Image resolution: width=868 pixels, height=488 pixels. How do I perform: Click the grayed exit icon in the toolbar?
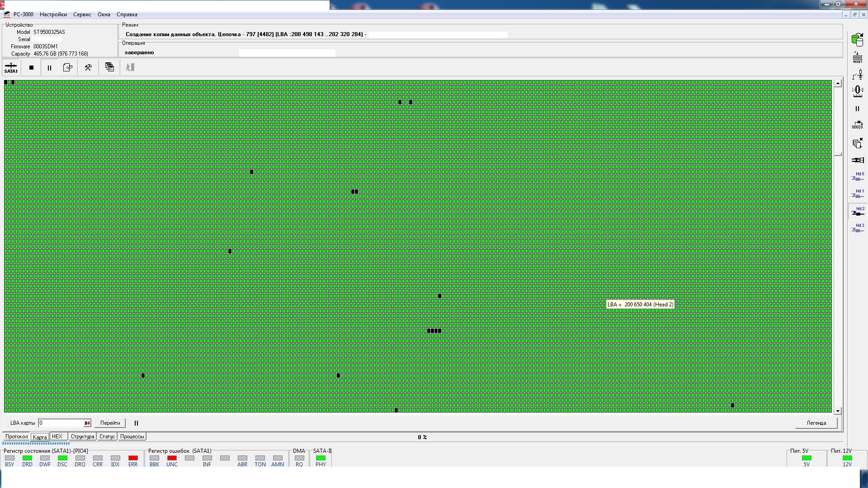(130, 68)
